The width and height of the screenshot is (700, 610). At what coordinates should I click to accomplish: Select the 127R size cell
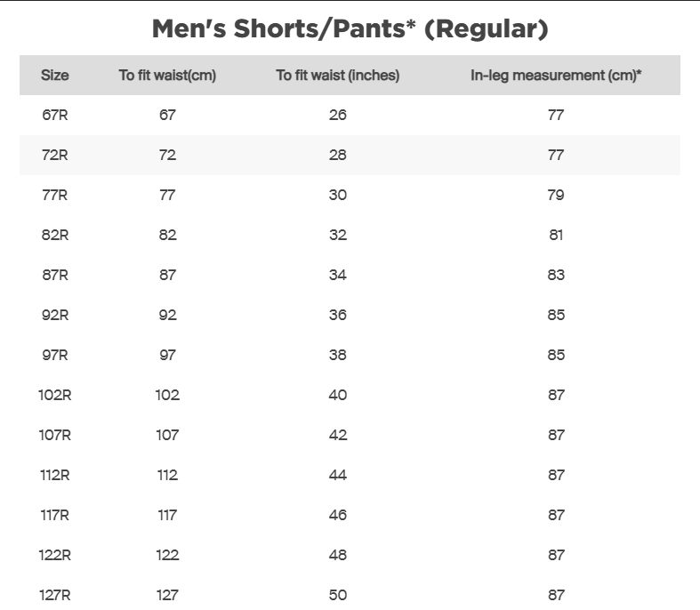coord(54,595)
